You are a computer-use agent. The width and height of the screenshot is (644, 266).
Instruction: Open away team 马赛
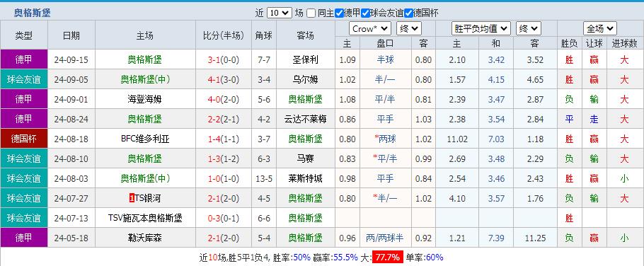point(305,158)
